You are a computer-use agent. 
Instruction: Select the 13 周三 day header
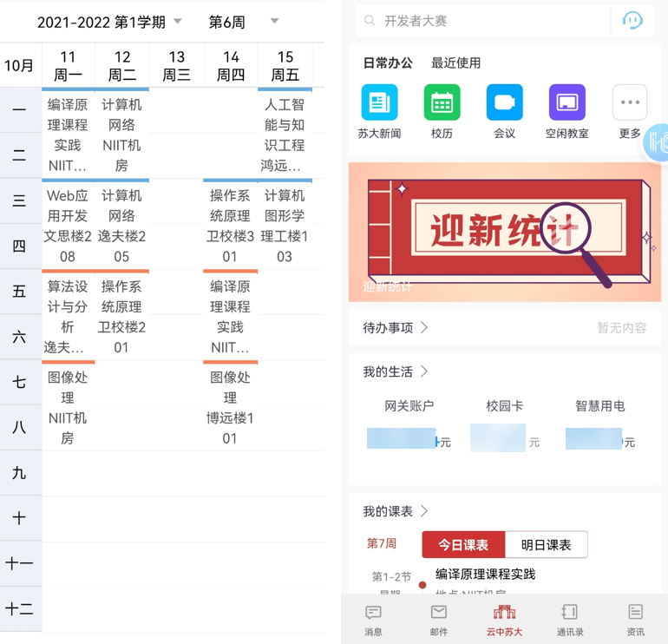click(176, 65)
